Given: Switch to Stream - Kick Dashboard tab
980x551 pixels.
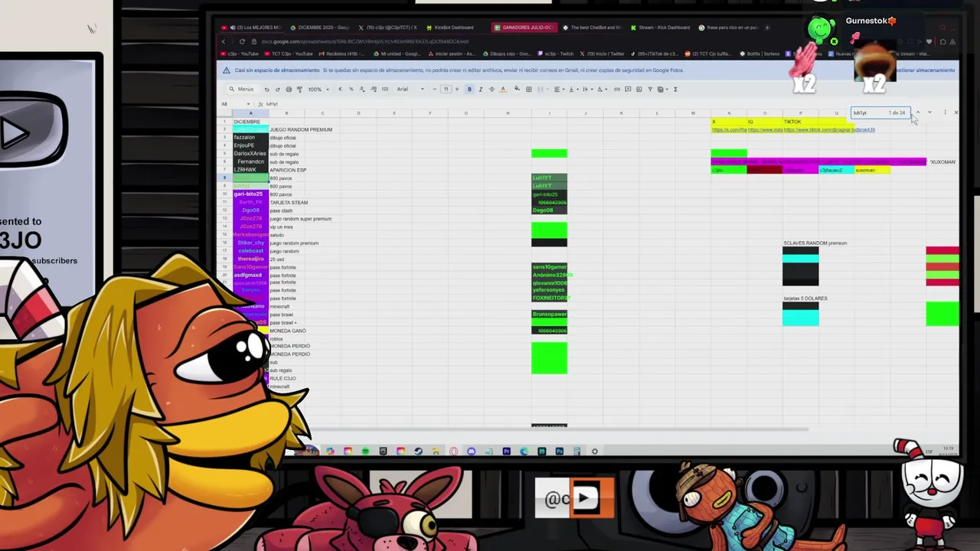Looking at the screenshot, I should [660, 28].
